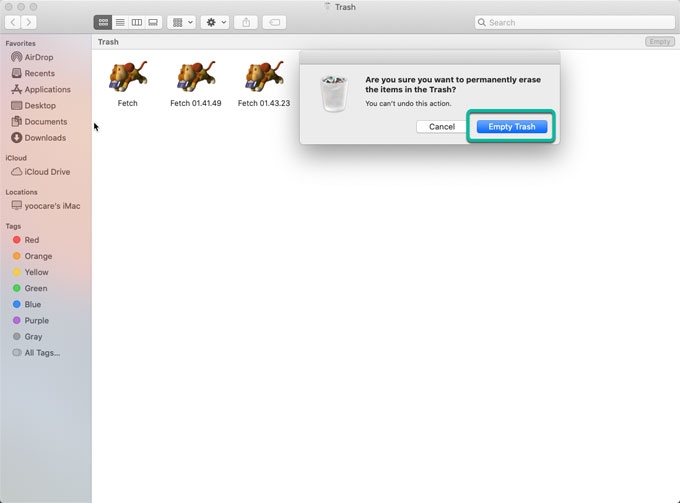This screenshot has height=503, width=680.
Task: Switch to list view in toolbar
Action: coord(120,22)
